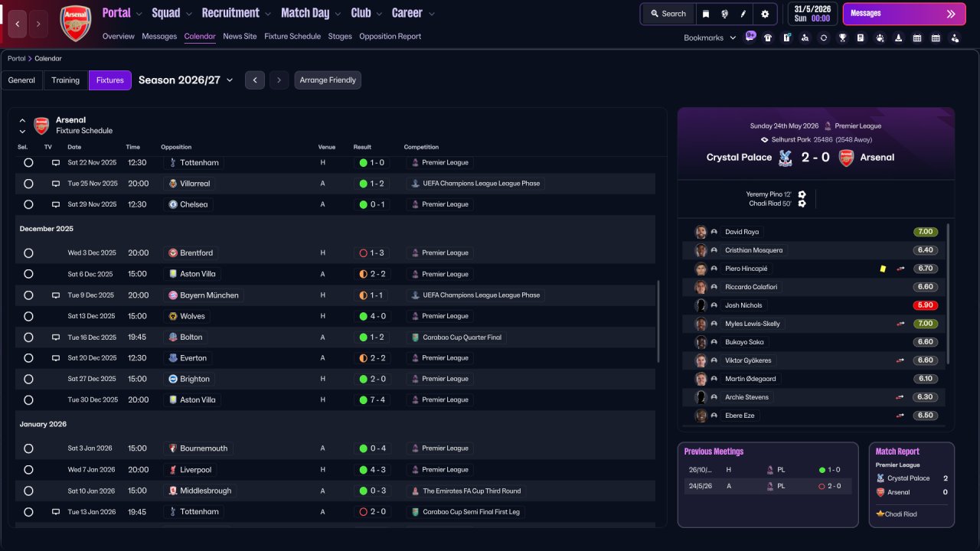
Task: Switch to the General tab
Action: click(x=21, y=80)
